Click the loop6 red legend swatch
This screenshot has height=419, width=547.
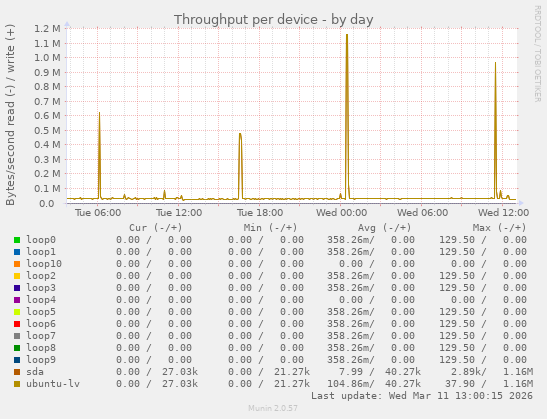click(17, 324)
